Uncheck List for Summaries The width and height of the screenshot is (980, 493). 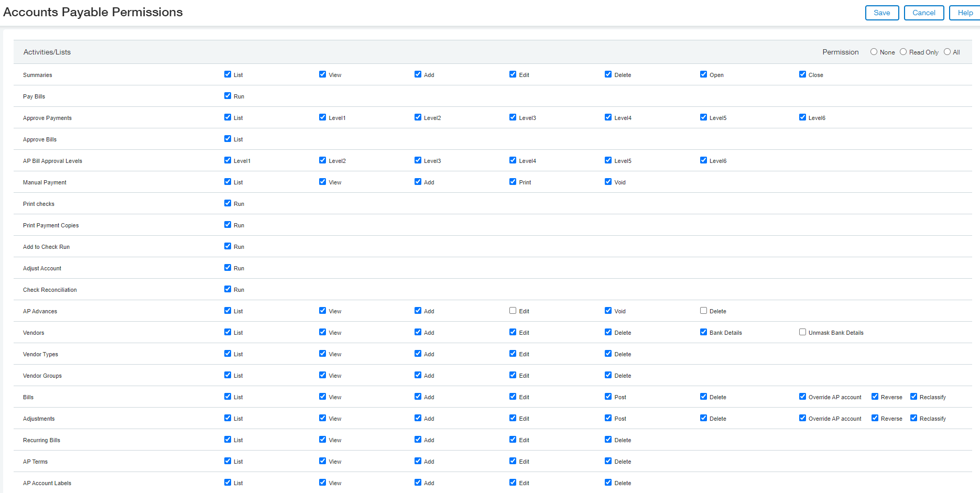point(227,74)
